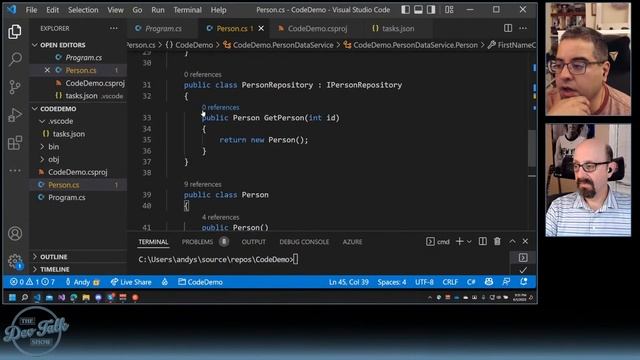The height and width of the screenshot is (360, 640).
Task: Split the editor to the right
Action: (508, 28)
